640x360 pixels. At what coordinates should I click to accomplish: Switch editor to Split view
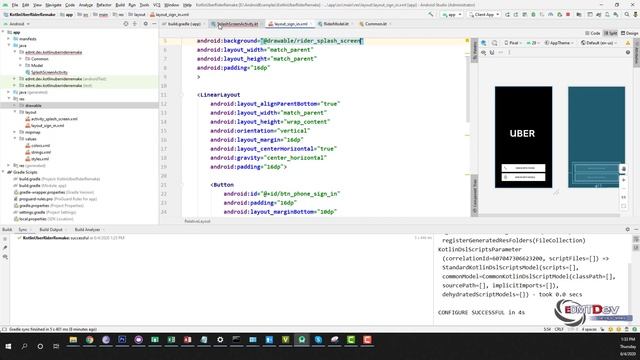coord(611,33)
